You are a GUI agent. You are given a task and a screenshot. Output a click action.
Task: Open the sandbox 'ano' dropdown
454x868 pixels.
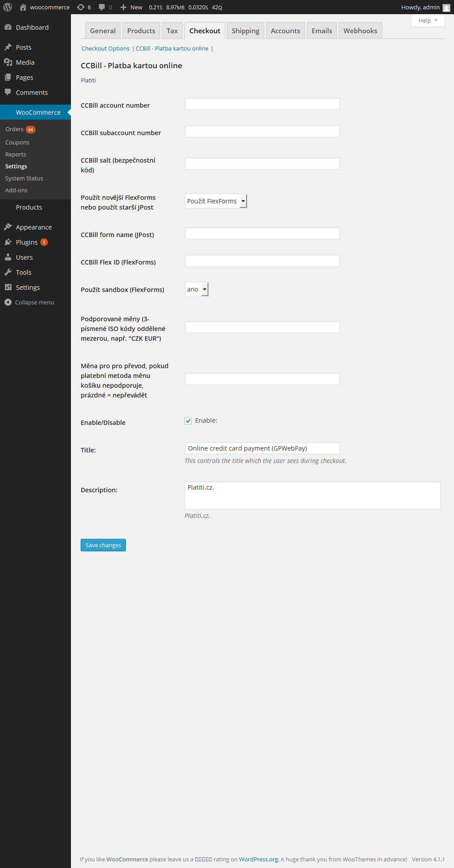(196, 289)
